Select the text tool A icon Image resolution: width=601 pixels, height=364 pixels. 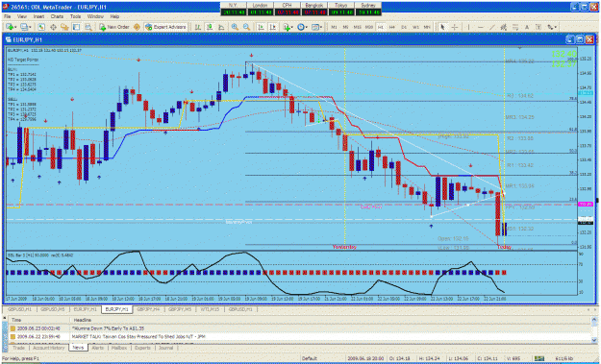click(x=527, y=27)
